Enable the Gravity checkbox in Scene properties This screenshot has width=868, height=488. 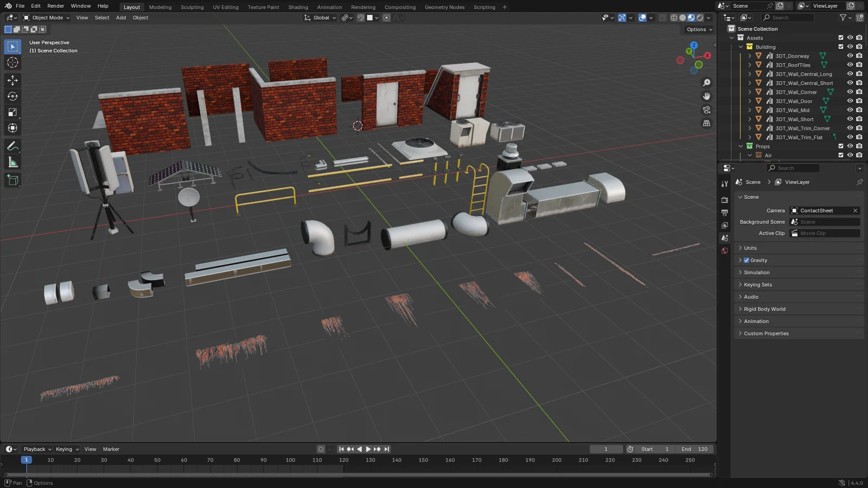pyautogui.click(x=747, y=260)
